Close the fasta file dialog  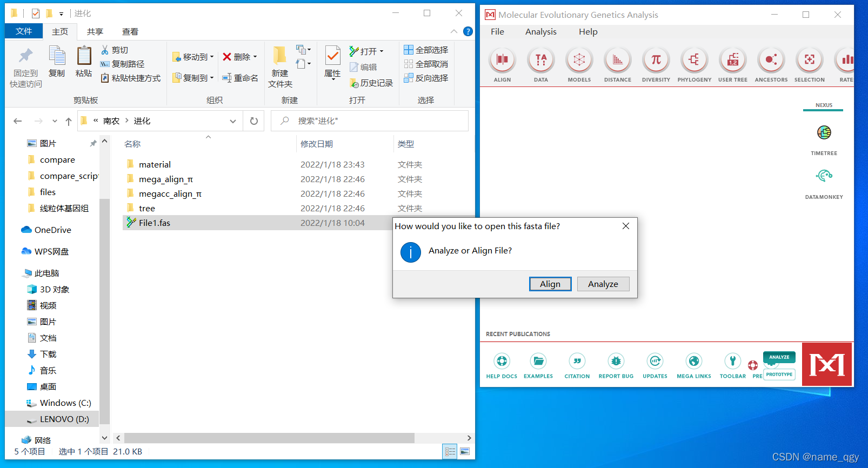(626, 226)
